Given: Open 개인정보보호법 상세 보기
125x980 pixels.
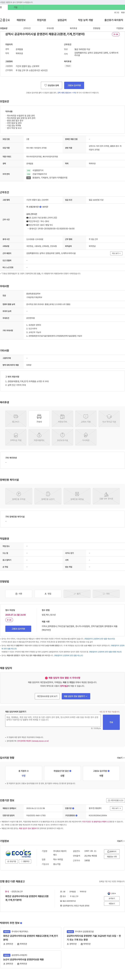Looking at the screenshot, I should point(47,696).
